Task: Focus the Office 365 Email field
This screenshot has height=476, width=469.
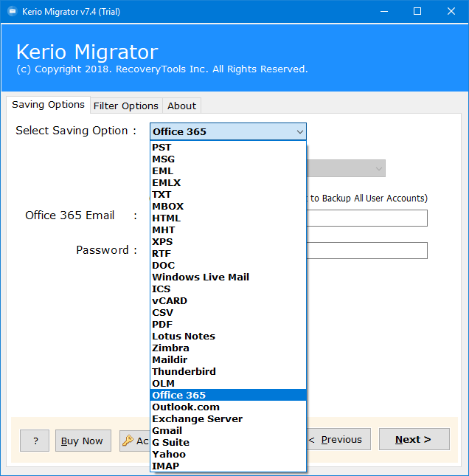Action: 366,218
